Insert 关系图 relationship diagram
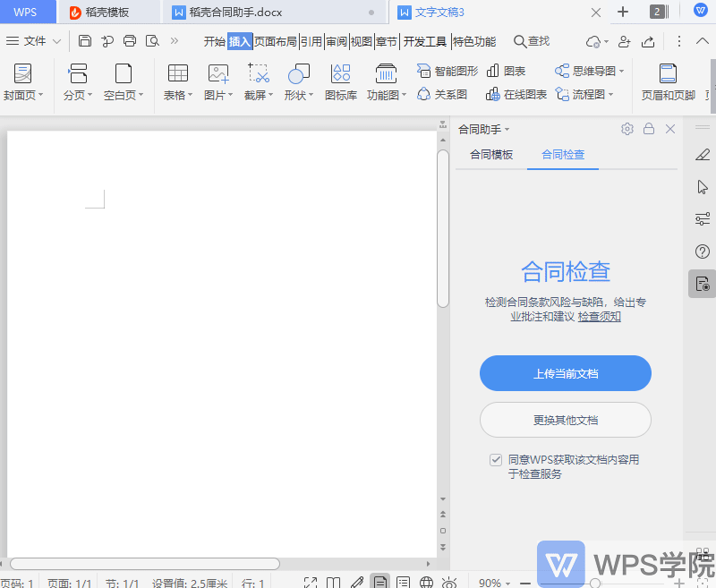 pos(442,95)
